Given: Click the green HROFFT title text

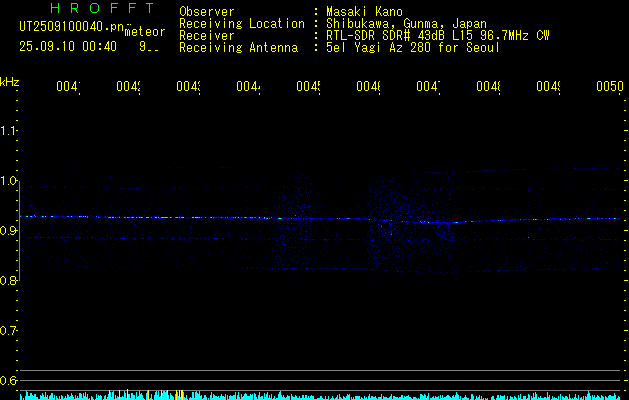Looking at the screenshot, I should click(x=102, y=8).
